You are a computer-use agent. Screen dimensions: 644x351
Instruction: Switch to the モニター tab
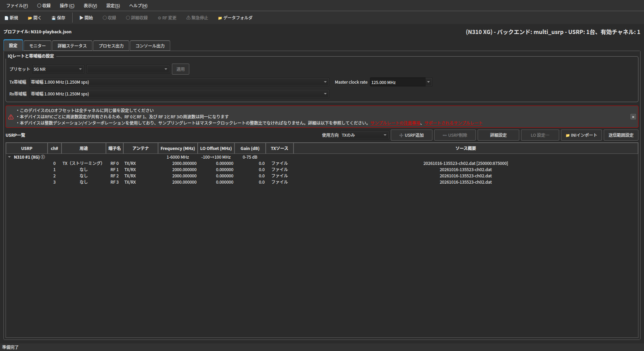coord(38,46)
